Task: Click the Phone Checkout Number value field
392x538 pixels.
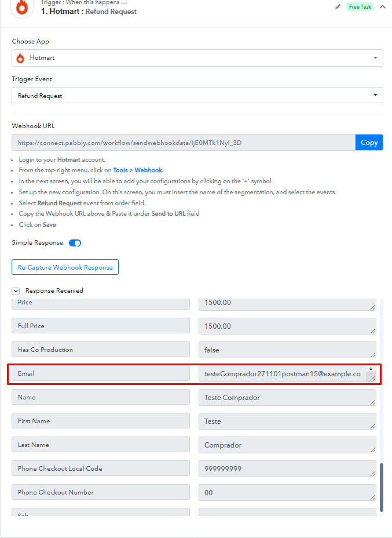Action: [287, 492]
